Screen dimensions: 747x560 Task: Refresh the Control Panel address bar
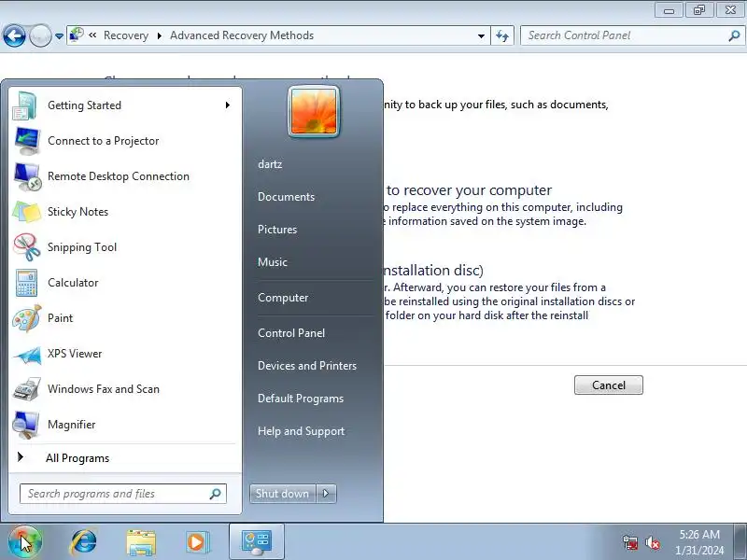[x=502, y=35]
